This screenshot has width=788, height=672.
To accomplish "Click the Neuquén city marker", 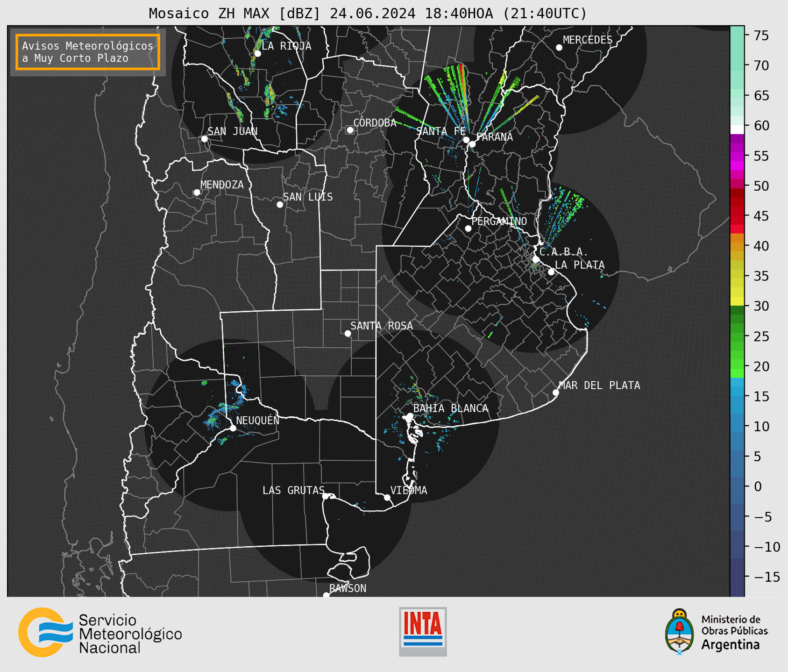I will 233,428.
